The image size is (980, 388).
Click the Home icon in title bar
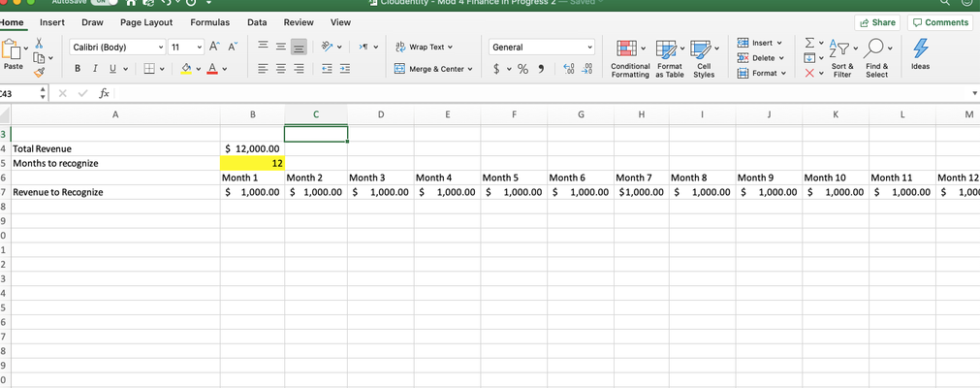click(x=131, y=3)
